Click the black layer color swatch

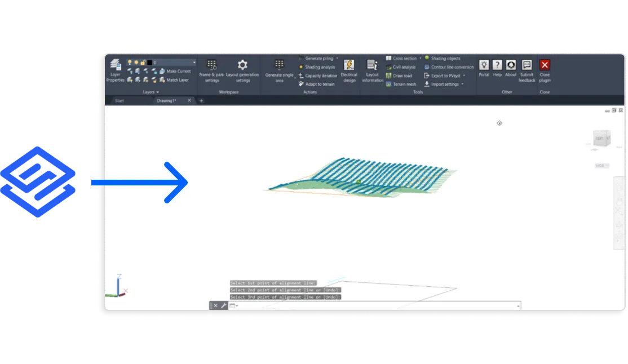(x=150, y=63)
